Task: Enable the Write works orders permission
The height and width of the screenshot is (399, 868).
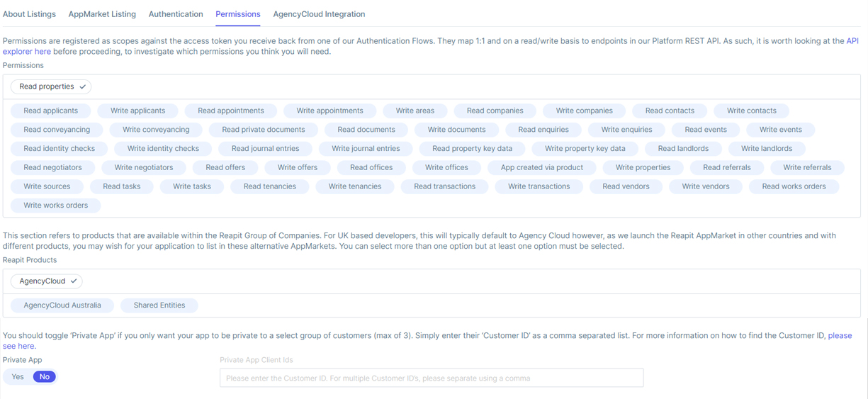Action: pyautogui.click(x=55, y=206)
